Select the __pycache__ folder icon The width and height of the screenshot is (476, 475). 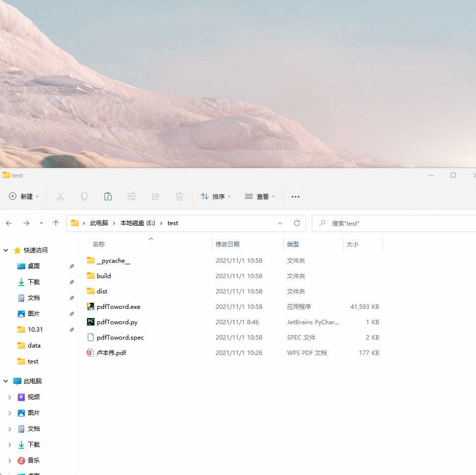coord(90,260)
